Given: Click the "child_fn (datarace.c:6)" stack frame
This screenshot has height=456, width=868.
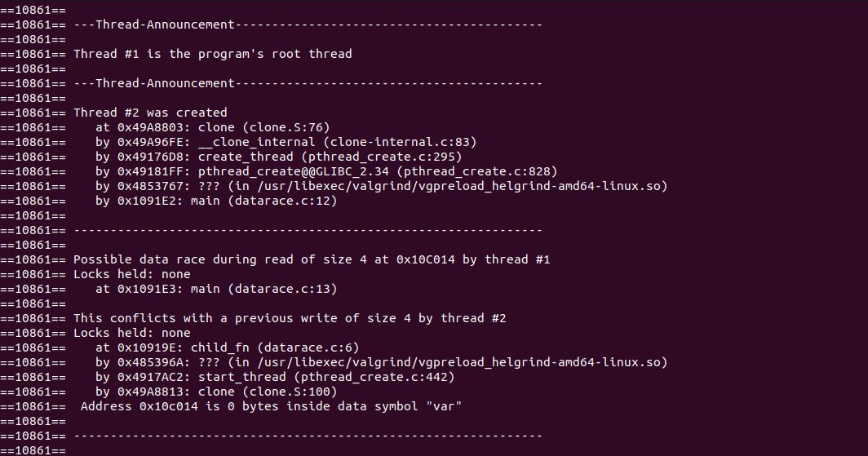Looking at the screenshot, I should 278,348.
